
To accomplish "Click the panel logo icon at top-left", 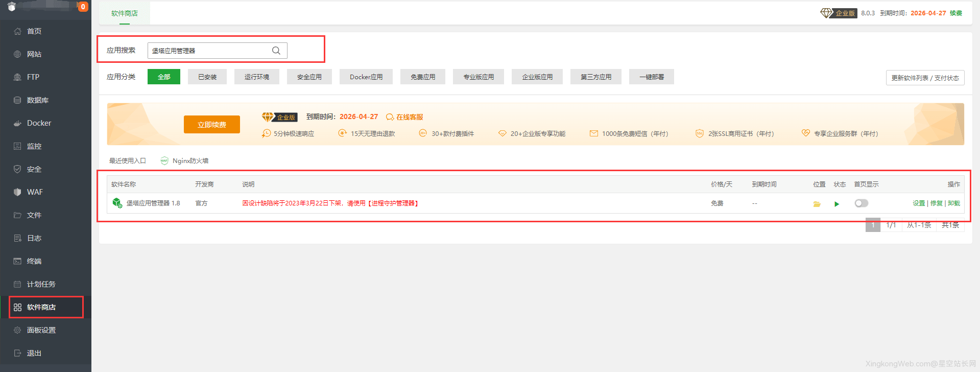I will point(12,7).
